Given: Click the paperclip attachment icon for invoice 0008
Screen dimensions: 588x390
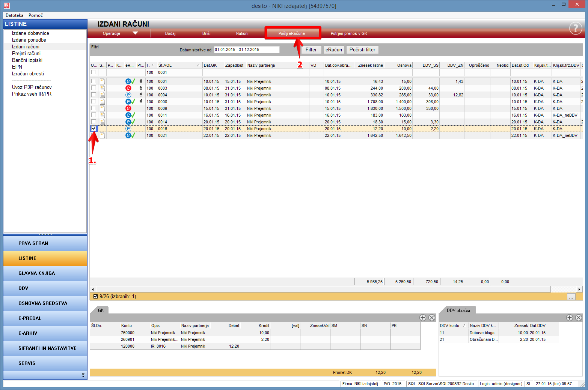Looking at the screenshot, I should (141, 102).
